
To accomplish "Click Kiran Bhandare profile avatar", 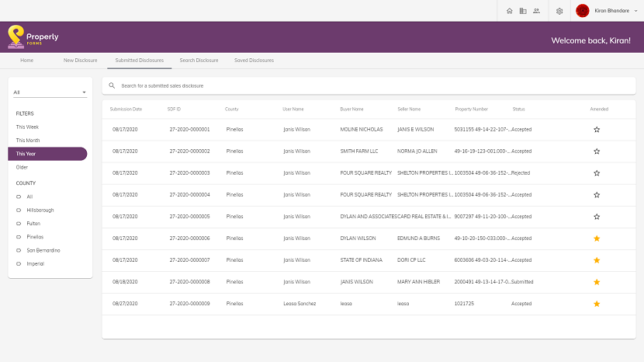I will [x=583, y=11].
